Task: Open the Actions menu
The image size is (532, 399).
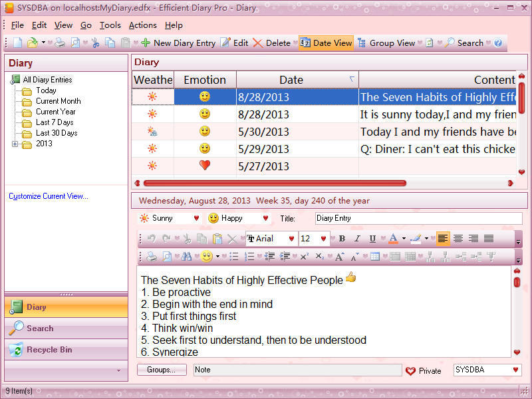Action: point(142,25)
